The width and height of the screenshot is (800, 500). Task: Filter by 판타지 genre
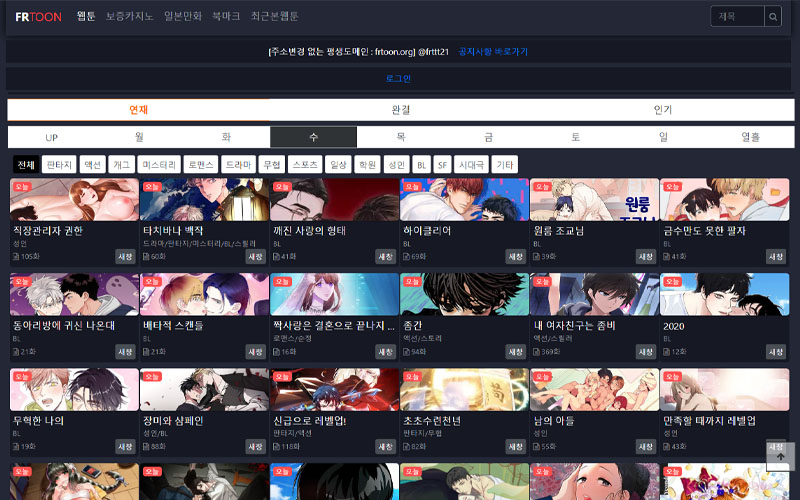(59, 165)
